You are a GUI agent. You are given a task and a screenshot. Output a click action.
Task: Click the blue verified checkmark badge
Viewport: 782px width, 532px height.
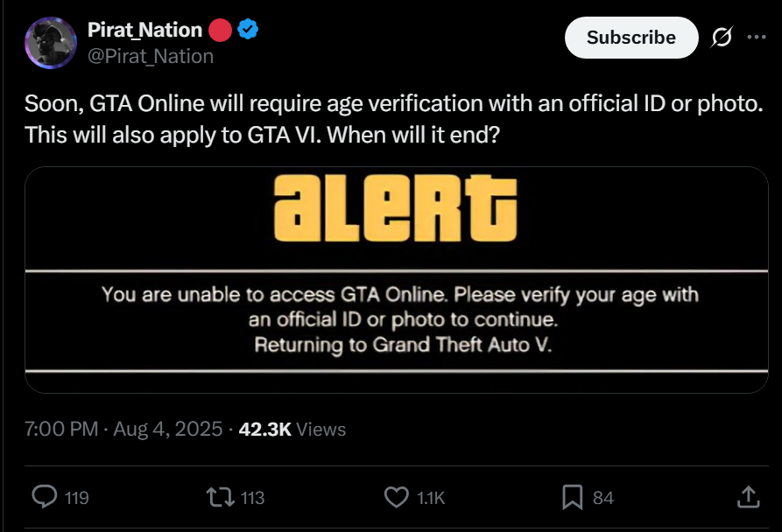(x=250, y=30)
